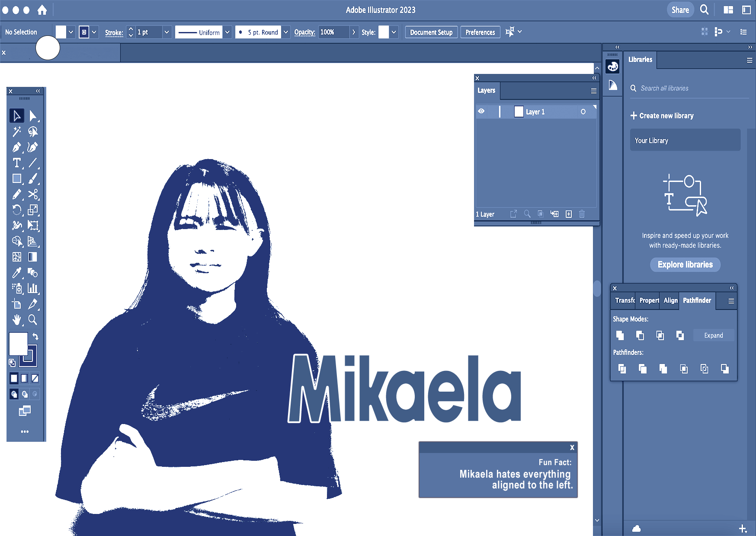
Task: Choose the Free Transform tool
Action: coord(33,226)
